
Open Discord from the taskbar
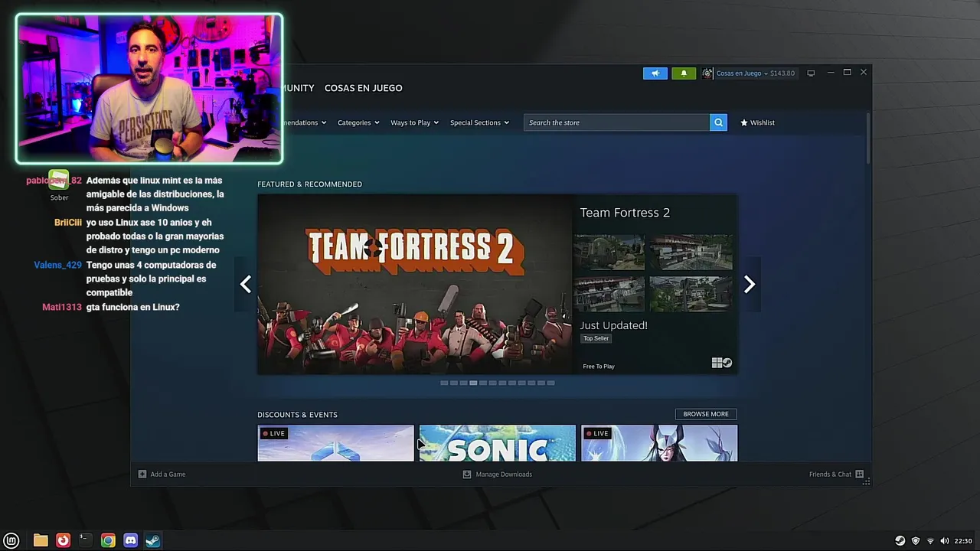click(x=131, y=540)
